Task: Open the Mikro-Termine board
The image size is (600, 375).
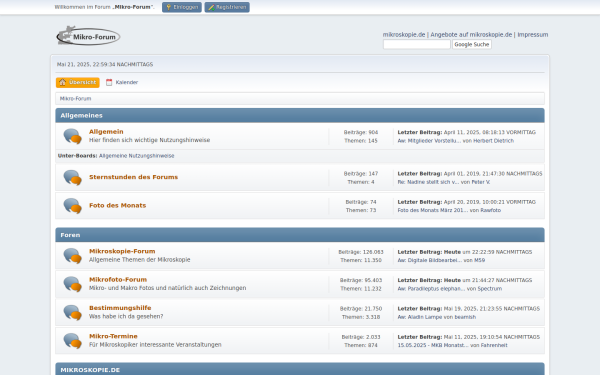Action: [113, 336]
